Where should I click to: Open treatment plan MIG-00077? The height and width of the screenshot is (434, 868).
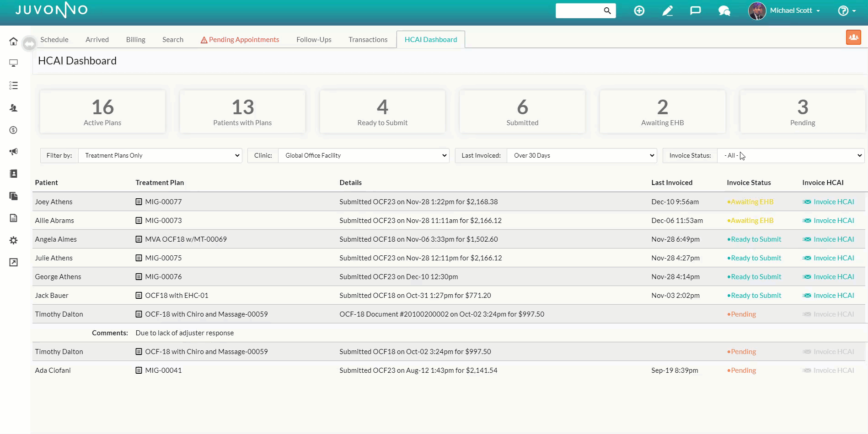pos(159,201)
